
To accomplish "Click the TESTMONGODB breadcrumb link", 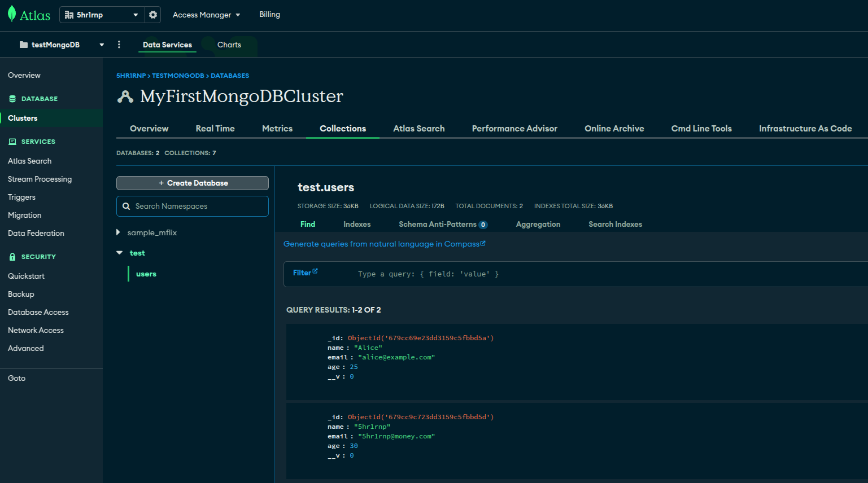I will (x=178, y=76).
